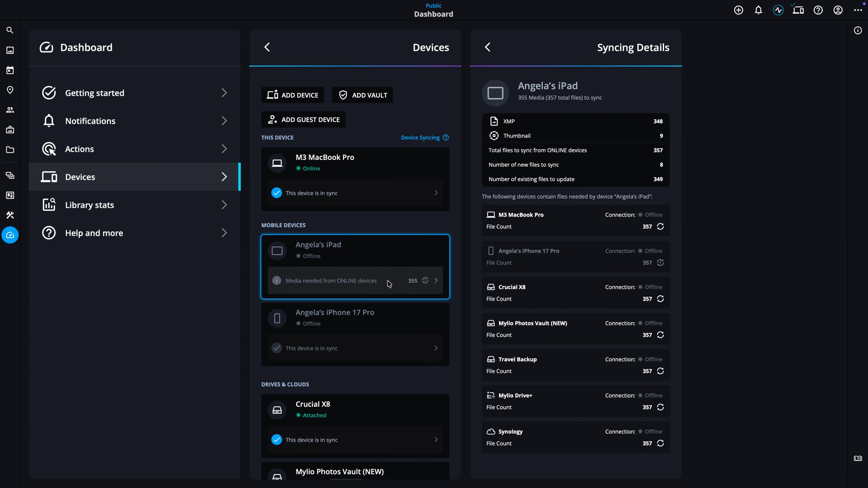Viewport: 868px width, 488px height.
Task: Open the calendar view icon in sidebar
Action: click(x=10, y=70)
